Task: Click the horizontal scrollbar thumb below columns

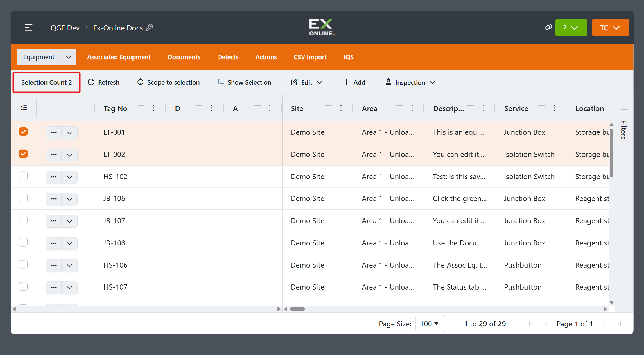Action: coord(297,309)
